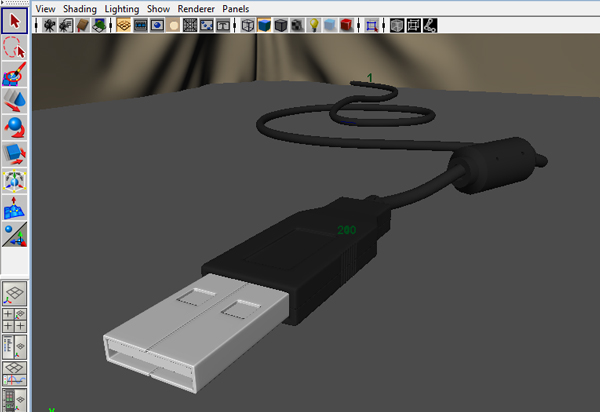Toggle X-Ray Active Components icon
This screenshot has height=412, width=600.
[x=413, y=26]
